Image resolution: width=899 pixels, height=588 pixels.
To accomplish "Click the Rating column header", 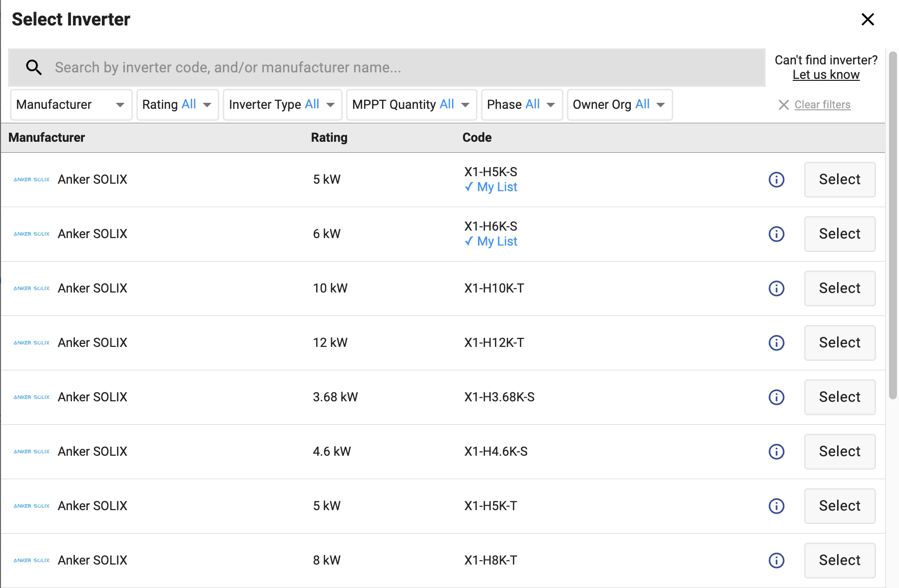I will click(329, 138).
